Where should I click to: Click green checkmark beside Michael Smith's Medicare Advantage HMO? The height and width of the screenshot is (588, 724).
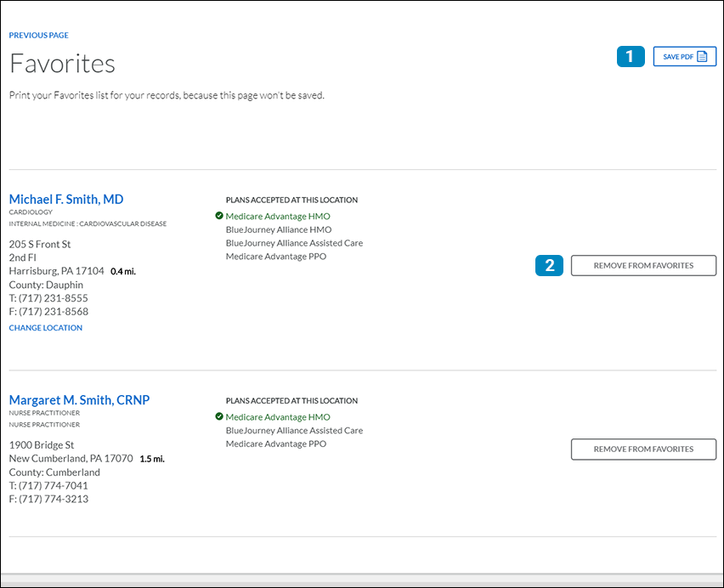click(x=219, y=216)
